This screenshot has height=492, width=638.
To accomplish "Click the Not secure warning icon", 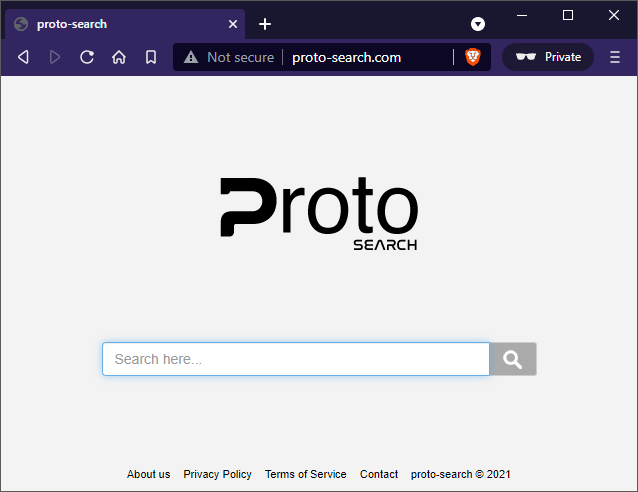I will click(x=191, y=57).
